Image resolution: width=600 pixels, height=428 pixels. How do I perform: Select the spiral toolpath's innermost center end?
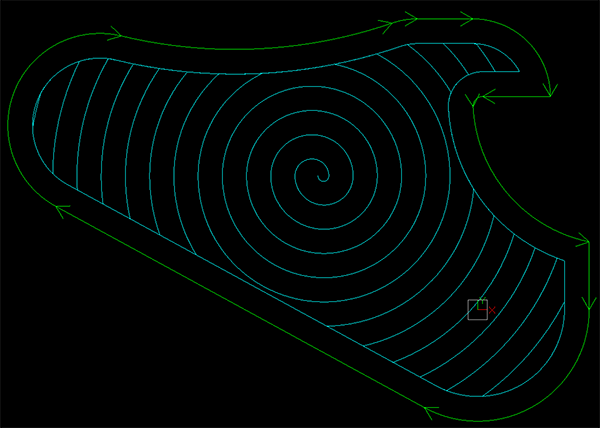tap(318, 177)
